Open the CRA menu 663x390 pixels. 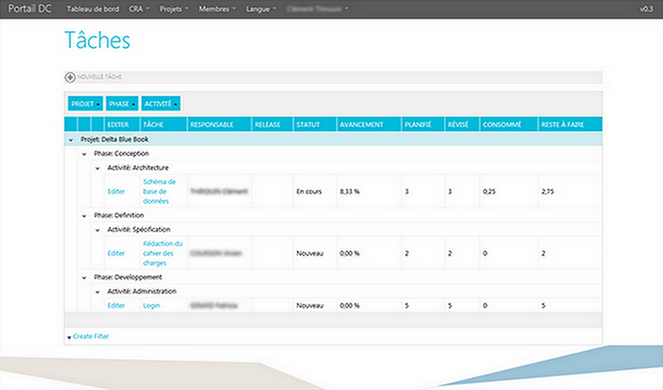tap(139, 9)
